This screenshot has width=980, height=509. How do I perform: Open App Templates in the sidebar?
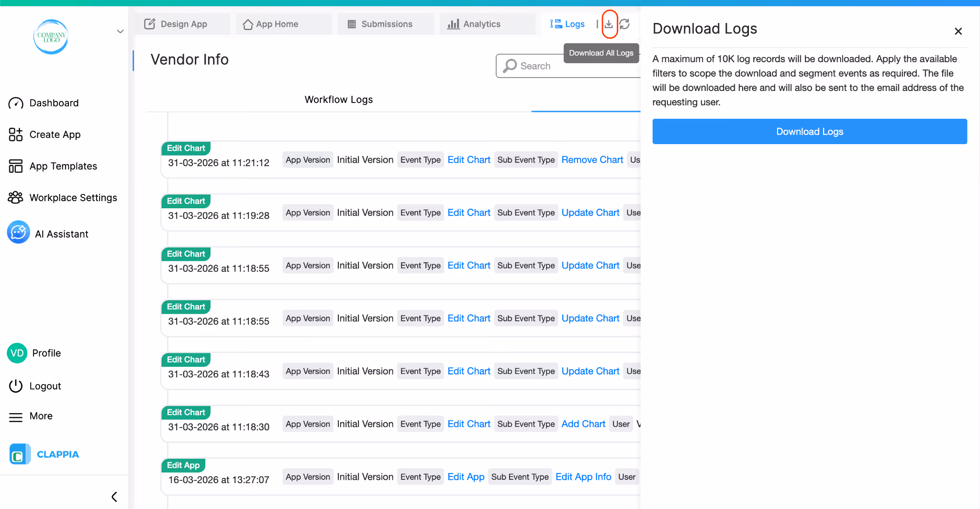coord(63,166)
